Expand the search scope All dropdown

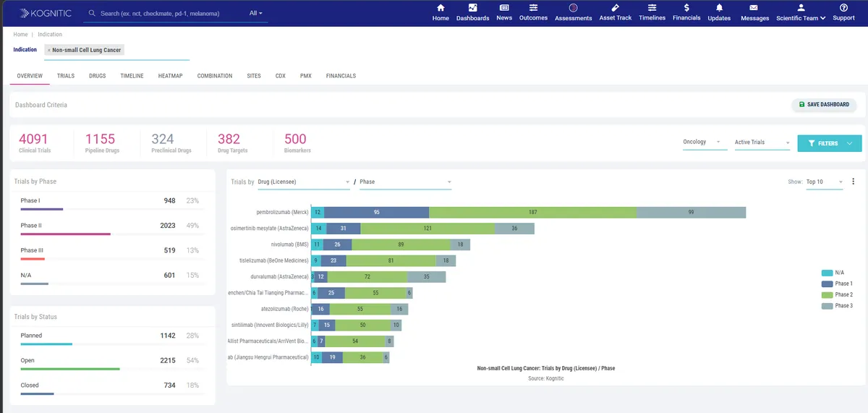[x=256, y=13]
